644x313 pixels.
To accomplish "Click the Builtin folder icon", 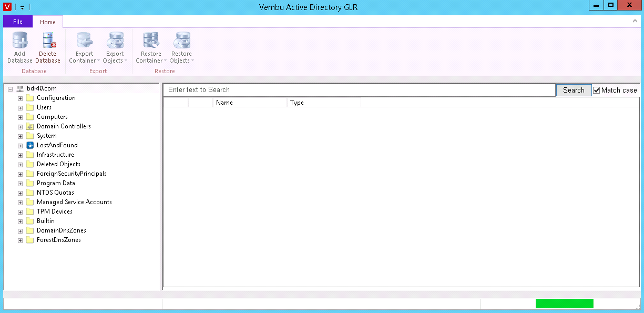I will pyautogui.click(x=30, y=221).
